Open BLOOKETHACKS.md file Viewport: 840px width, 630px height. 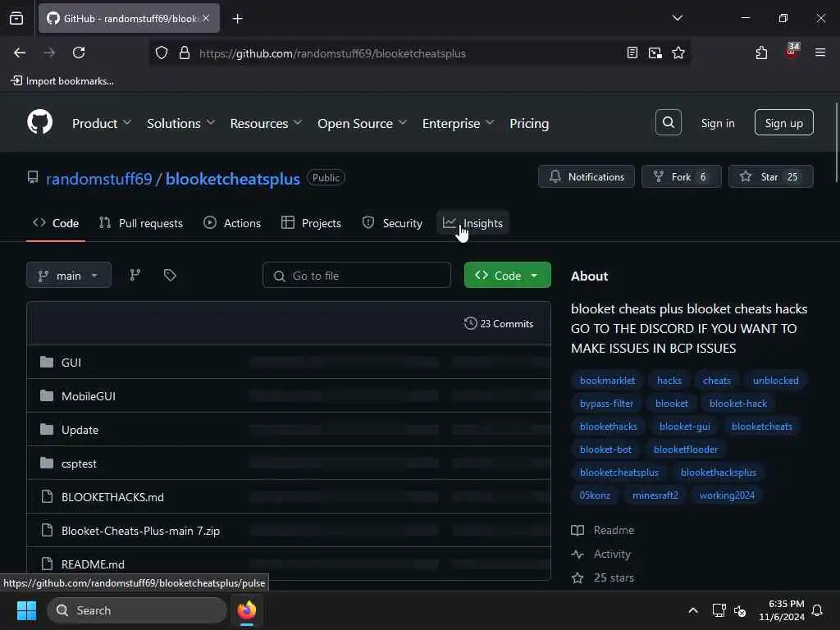coord(112,497)
